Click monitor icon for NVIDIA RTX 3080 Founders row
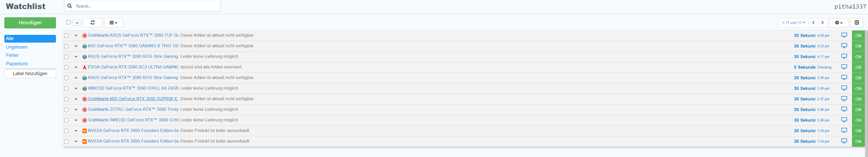This screenshot has width=868, height=157. (x=844, y=130)
